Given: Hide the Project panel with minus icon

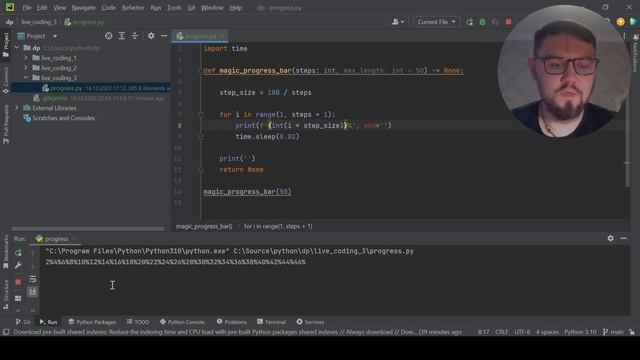Looking at the screenshot, I should [164, 36].
